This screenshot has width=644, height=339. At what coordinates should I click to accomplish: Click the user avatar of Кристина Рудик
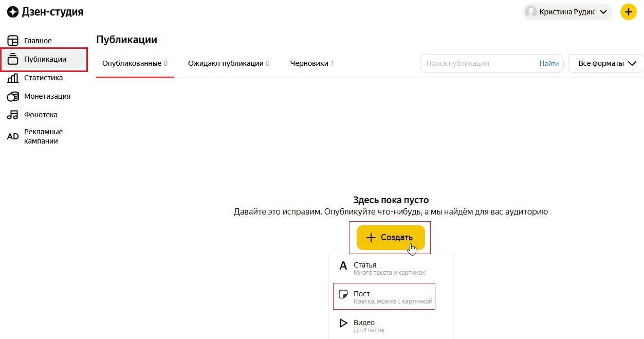click(x=531, y=12)
